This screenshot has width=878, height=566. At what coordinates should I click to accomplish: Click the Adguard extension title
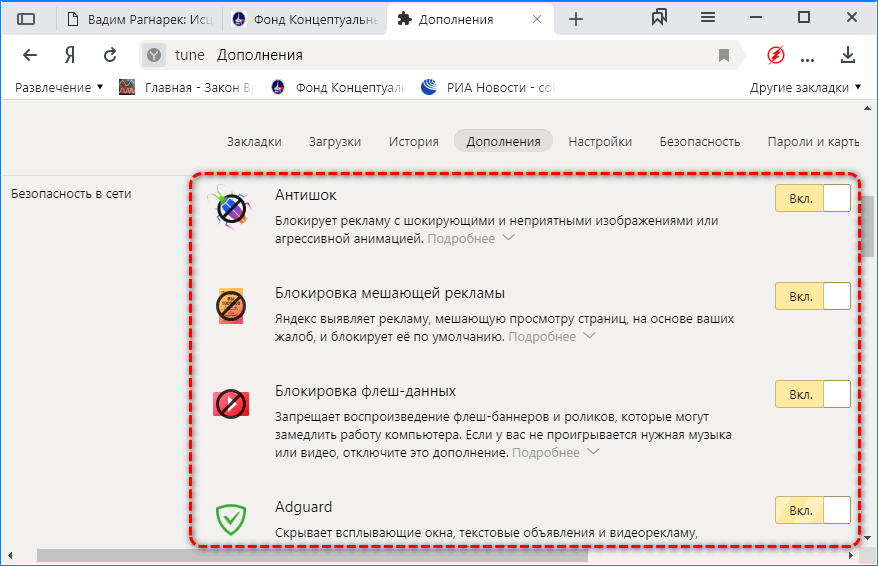click(x=303, y=507)
